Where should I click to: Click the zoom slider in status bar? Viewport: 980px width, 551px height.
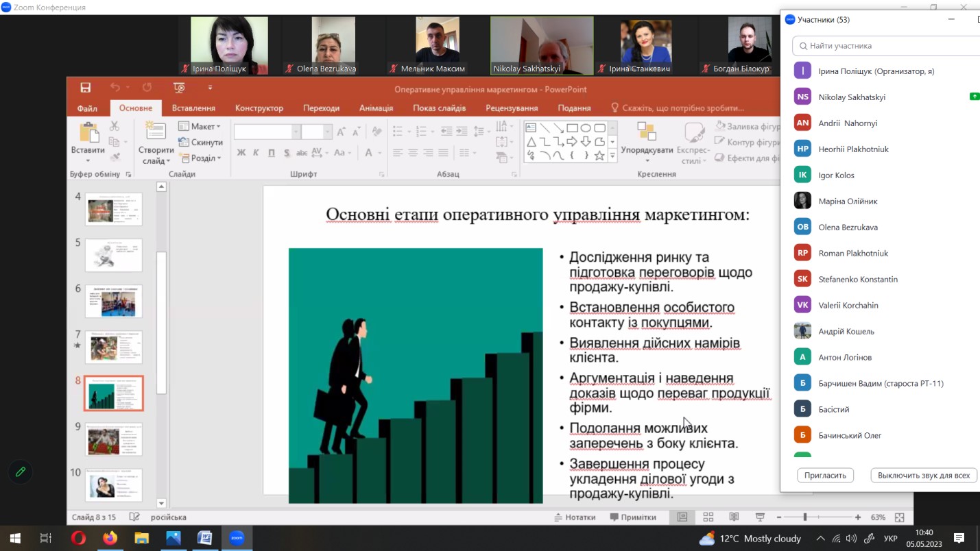point(805,517)
